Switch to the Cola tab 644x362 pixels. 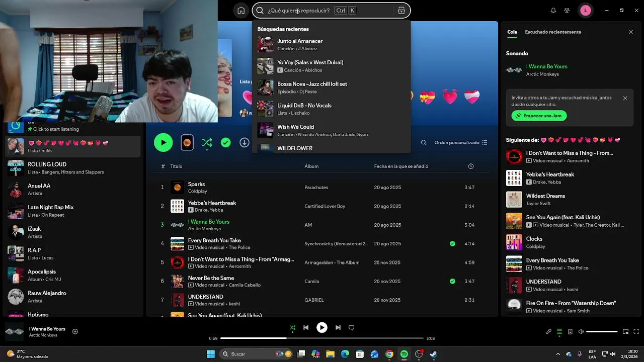pyautogui.click(x=512, y=32)
